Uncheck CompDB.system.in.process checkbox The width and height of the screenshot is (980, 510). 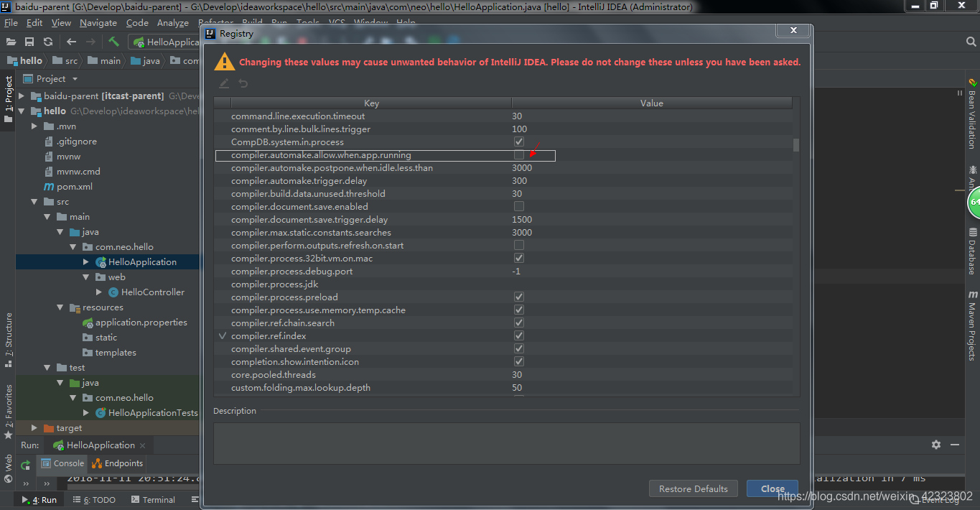click(x=519, y=142)
